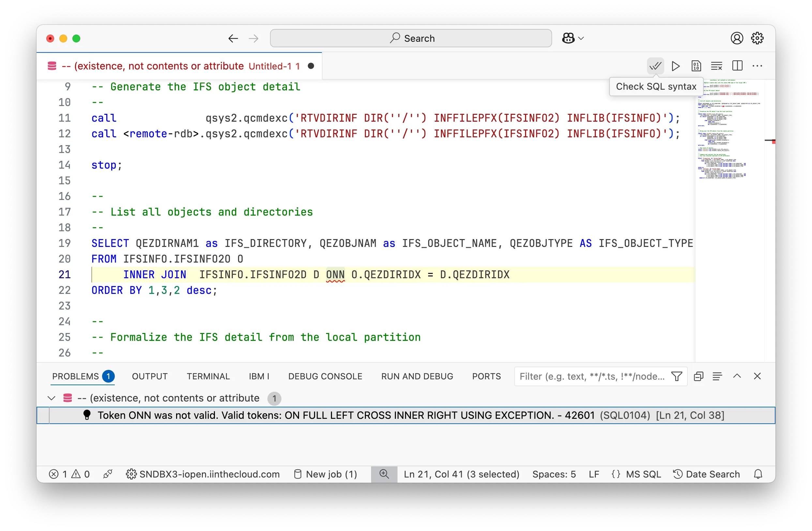Click the database icon on the editor tab
The image size is (812, 531).
(x=52, y=66)
